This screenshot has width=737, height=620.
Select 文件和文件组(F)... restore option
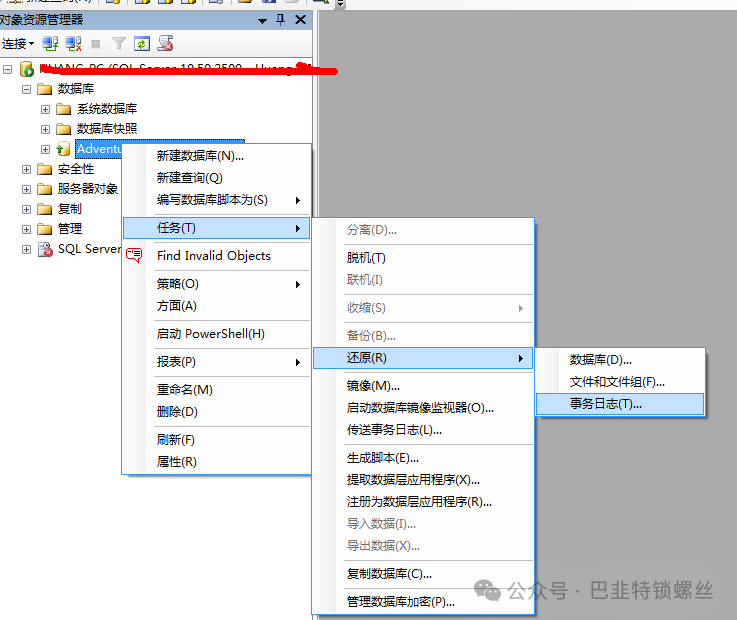620,382
